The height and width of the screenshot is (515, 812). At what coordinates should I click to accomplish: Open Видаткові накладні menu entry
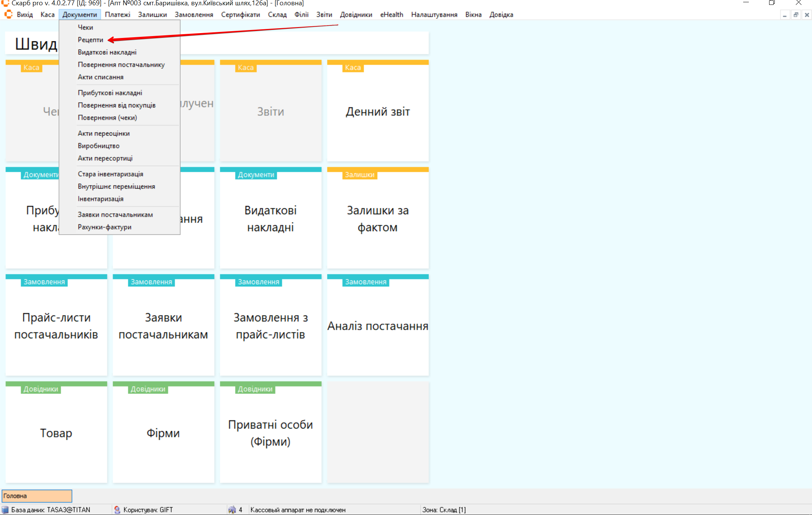coord(107,52)
